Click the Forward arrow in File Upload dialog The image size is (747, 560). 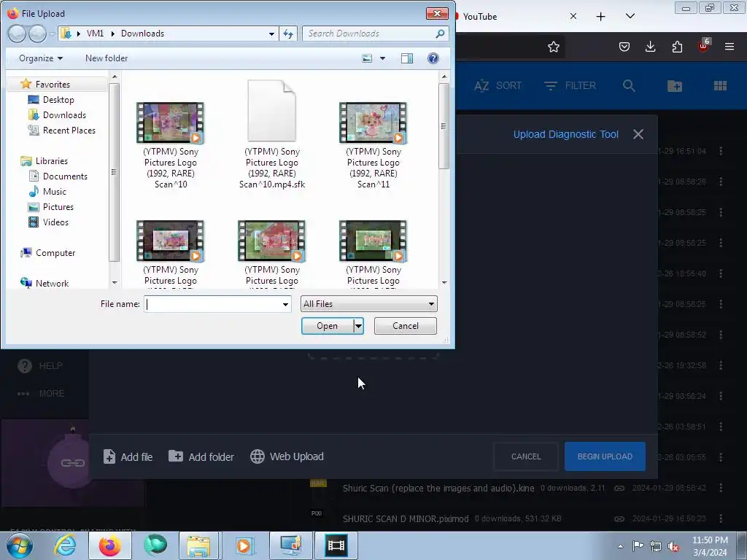pyautogui.click(x=38, y=34)
